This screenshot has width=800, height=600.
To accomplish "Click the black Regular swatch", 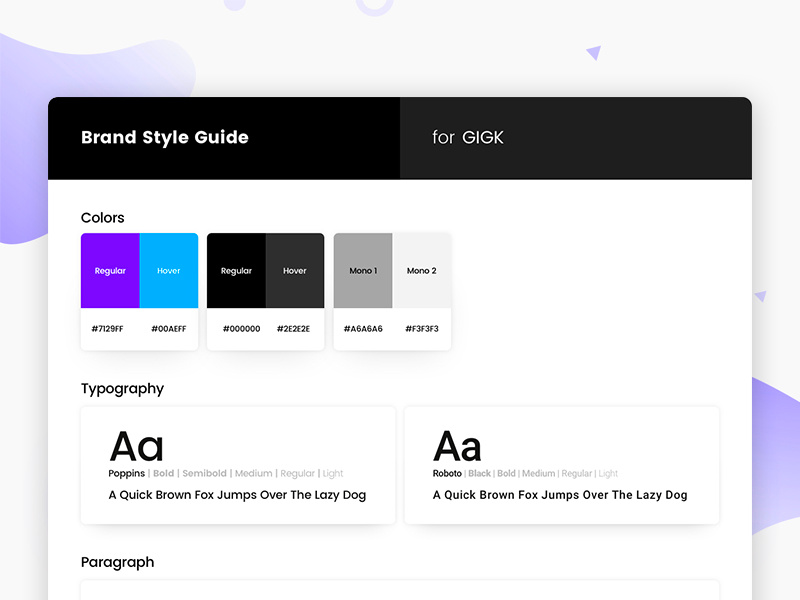I will (x=236, y=270).
